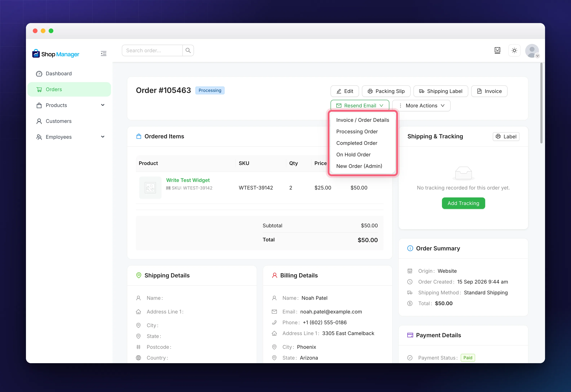Print the Packing Slip

tap(386, 91)
